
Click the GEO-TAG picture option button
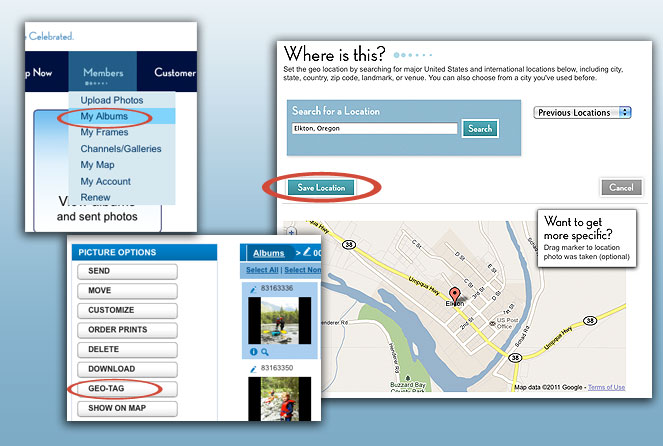(x=127, y=389)
